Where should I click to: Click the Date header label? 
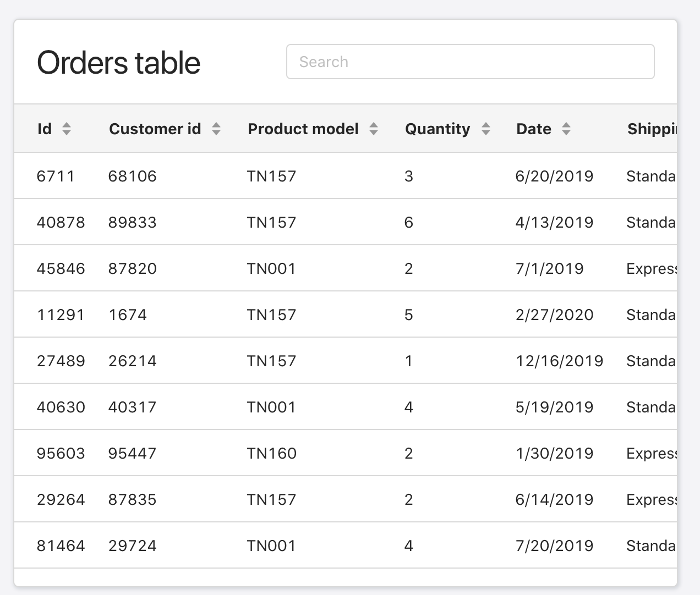point(533,129)
